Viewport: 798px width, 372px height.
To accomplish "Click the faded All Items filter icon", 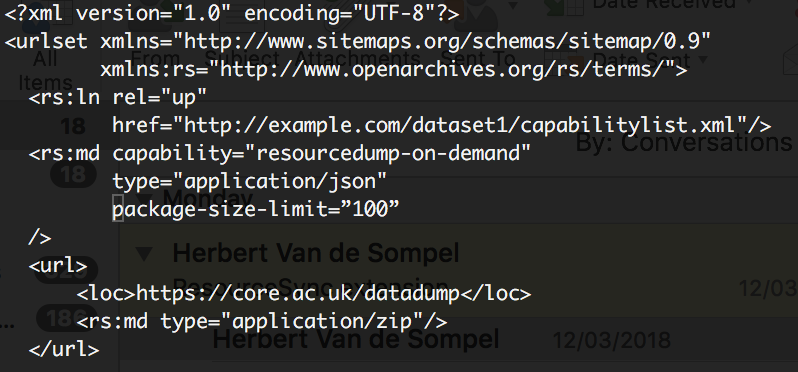I will point(45,70).
